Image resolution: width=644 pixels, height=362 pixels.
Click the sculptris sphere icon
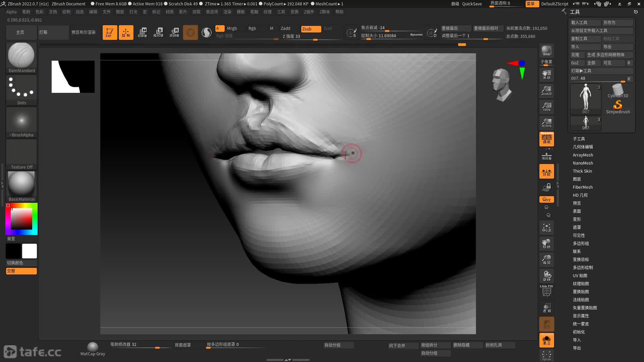pos(190,33)
